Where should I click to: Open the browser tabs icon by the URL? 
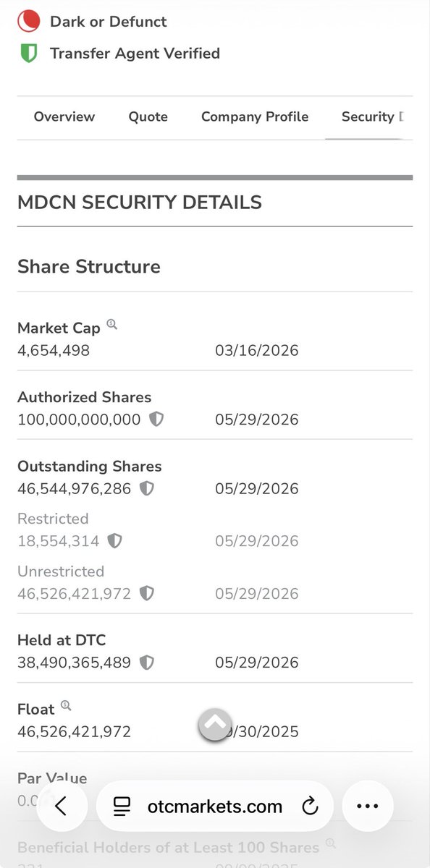pos(122,807)
